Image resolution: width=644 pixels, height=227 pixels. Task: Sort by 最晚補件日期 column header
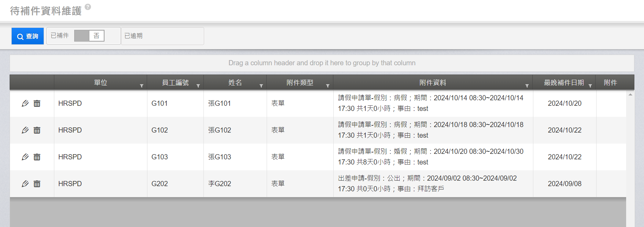click(564, 82)
